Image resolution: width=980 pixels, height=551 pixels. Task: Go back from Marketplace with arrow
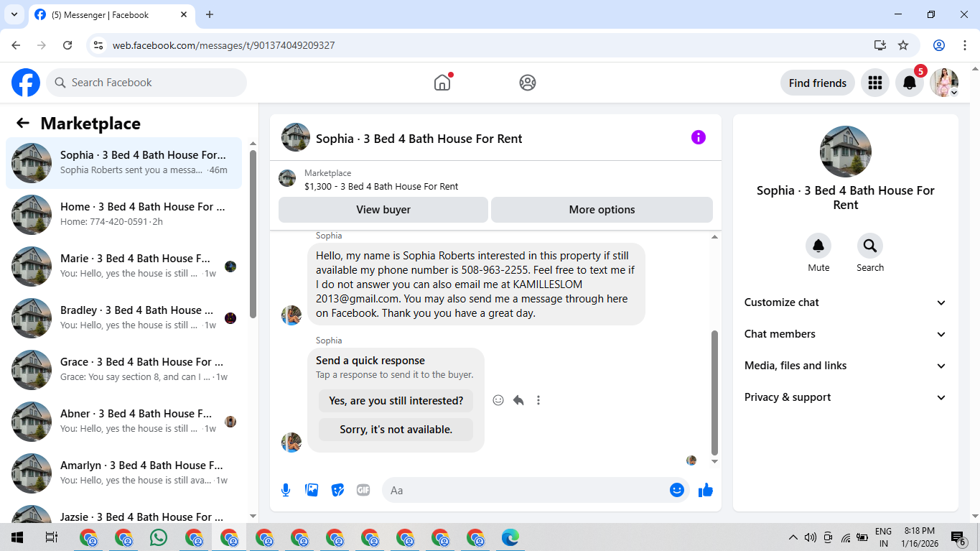23,123
